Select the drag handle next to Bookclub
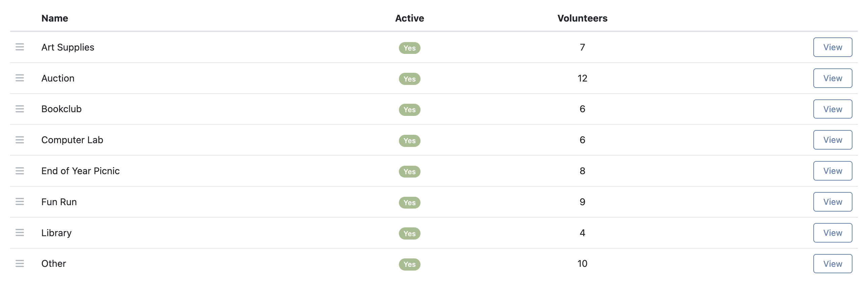The width and height of the screenshot is (868, 283). (x=20, y=109)
